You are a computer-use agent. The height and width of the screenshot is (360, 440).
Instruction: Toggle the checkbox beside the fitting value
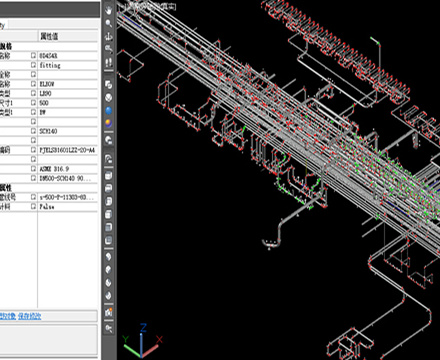tap(33, 65)
